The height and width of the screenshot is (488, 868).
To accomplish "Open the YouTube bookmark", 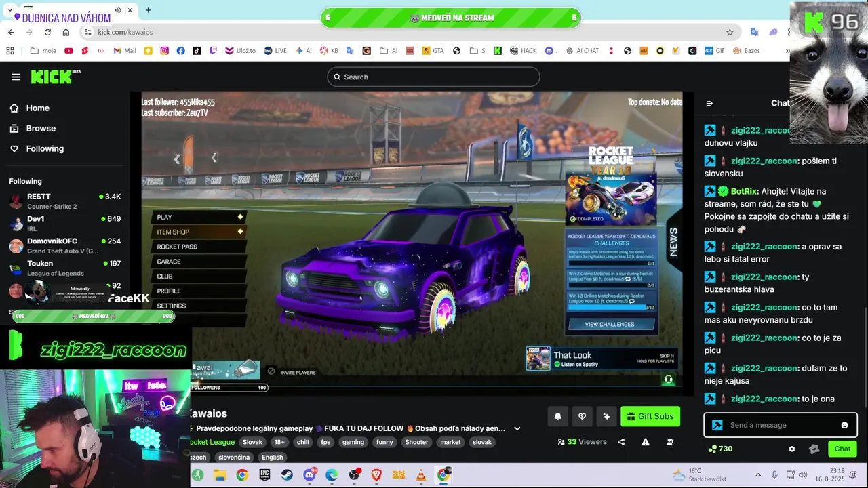I will click(x=68, y=51).
